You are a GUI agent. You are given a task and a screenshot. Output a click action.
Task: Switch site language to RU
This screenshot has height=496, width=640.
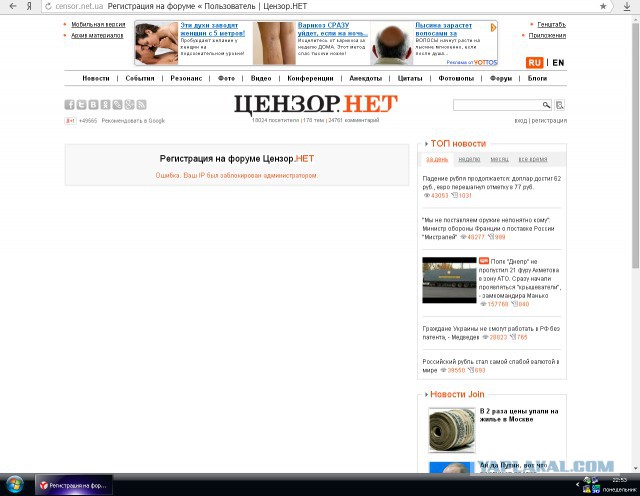534,62
